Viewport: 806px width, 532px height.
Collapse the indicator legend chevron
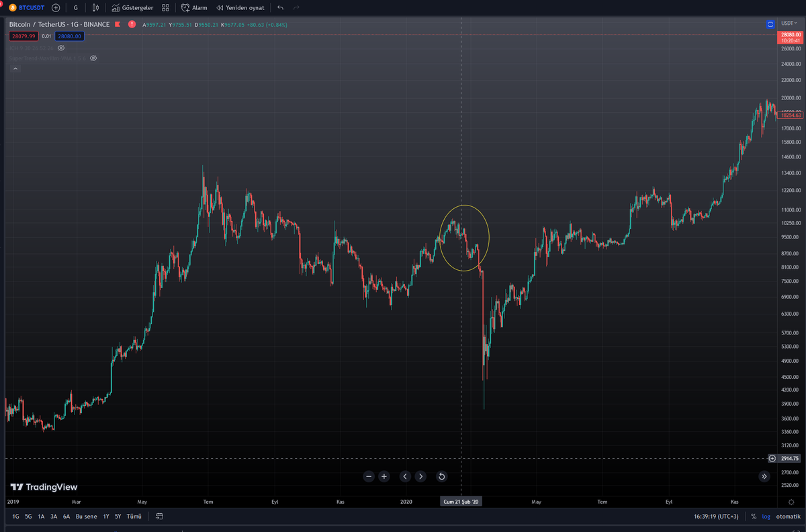point(15,69)
